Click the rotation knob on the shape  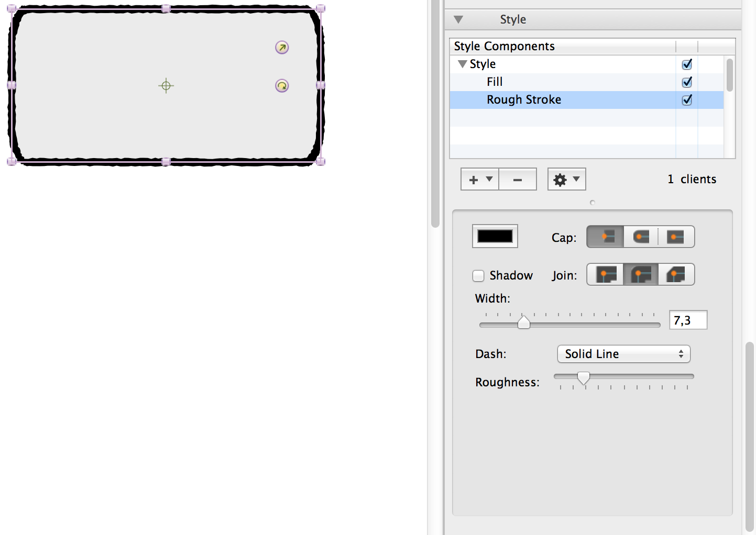pos(282,86)
